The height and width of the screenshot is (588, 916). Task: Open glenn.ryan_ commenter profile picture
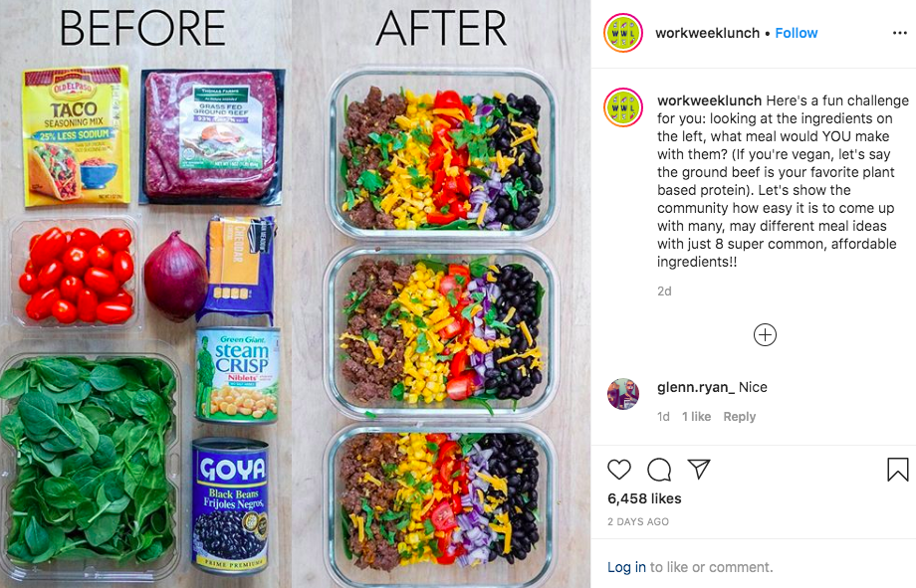(x=622, y=394)
